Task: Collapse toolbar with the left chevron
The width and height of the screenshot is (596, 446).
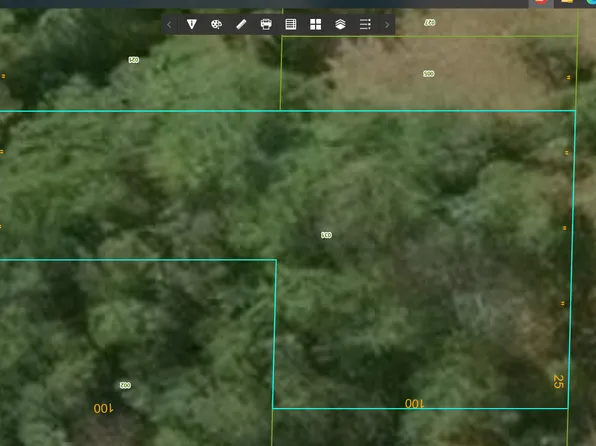Action: 169,25
